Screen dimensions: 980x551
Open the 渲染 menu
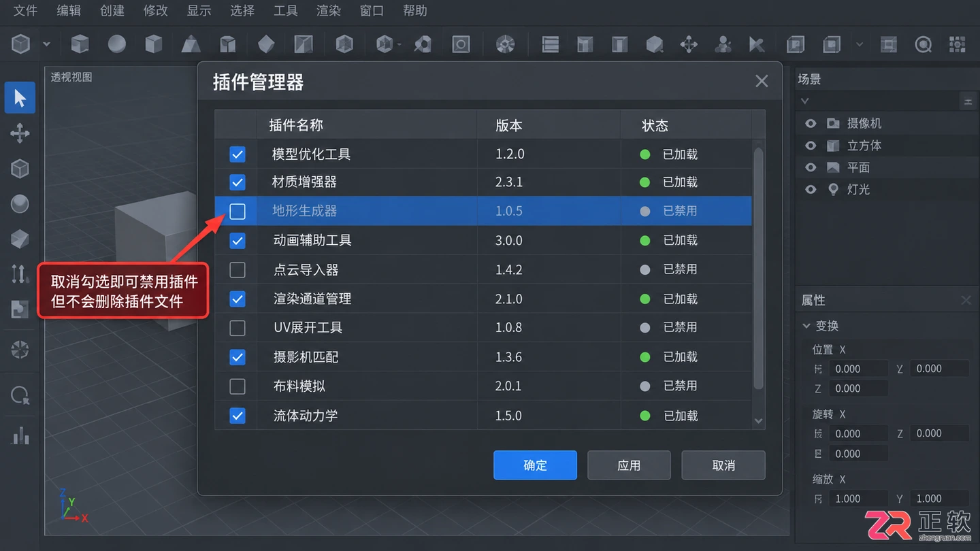pos(329,11)
